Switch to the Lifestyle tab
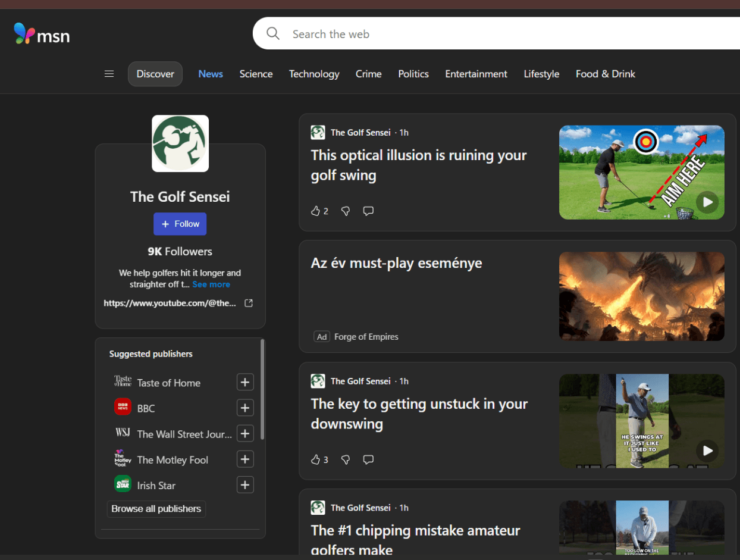 (541, 74)
